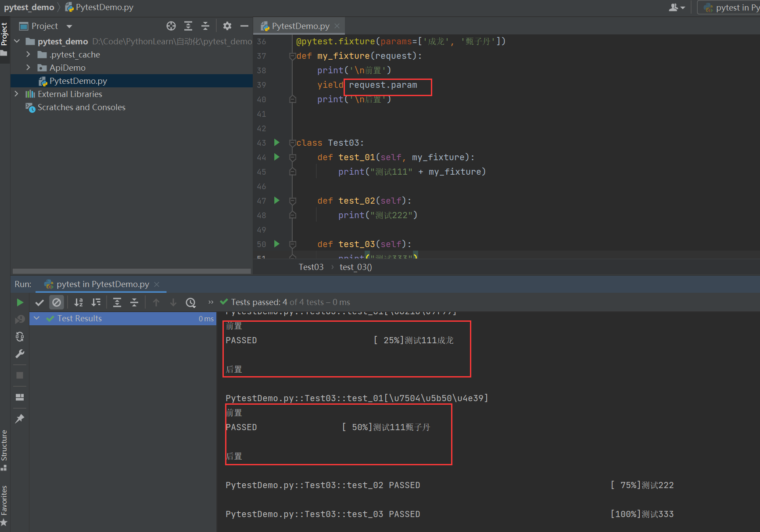Click test_02 PASSED output line
The width and height of the screenshot is (760, 532).
coord(323,485)
